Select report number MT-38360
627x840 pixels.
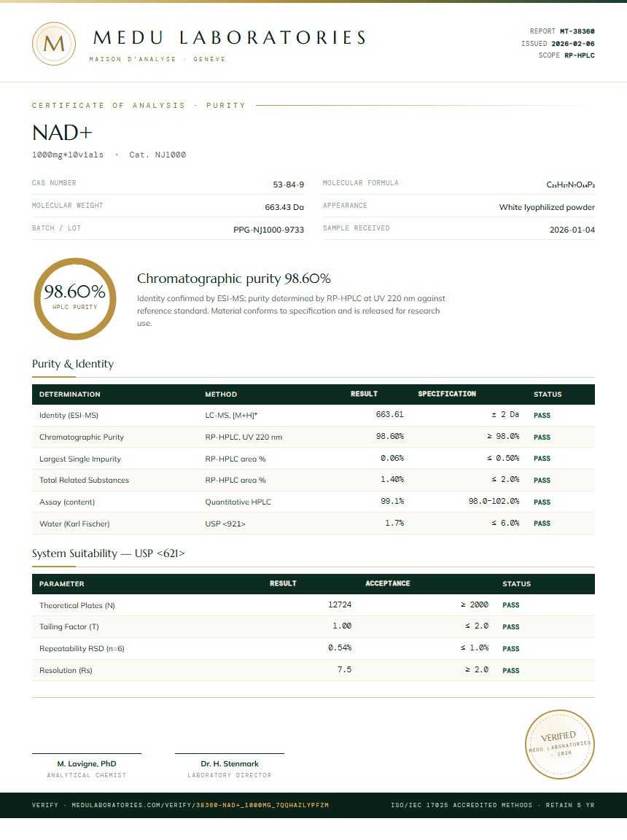pyautogui.click(x=577, y=31)
